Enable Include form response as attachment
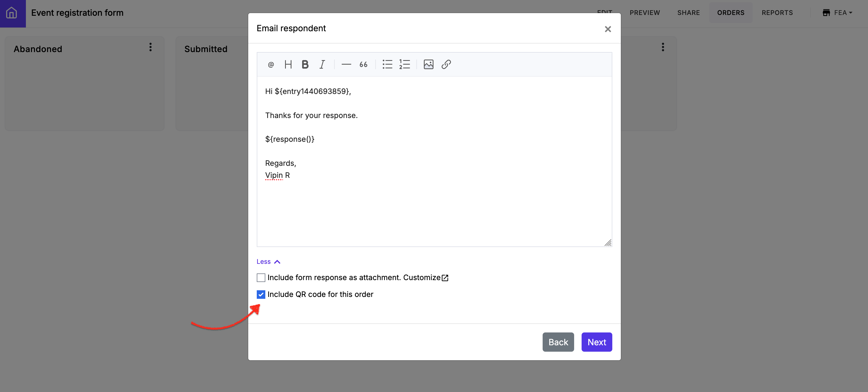This screenshot has height=392, width=868. tap(261, 277)
